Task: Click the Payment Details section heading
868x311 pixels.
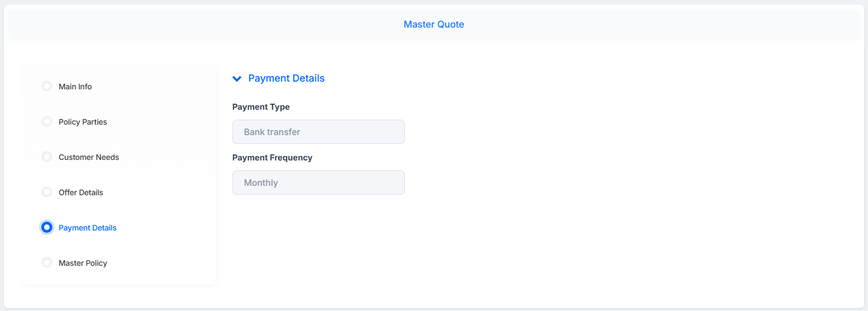Action: (286, 78)
